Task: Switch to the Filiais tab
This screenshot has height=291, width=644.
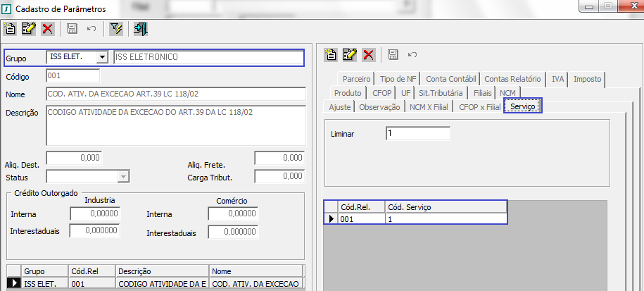Action: pos(482,93)
